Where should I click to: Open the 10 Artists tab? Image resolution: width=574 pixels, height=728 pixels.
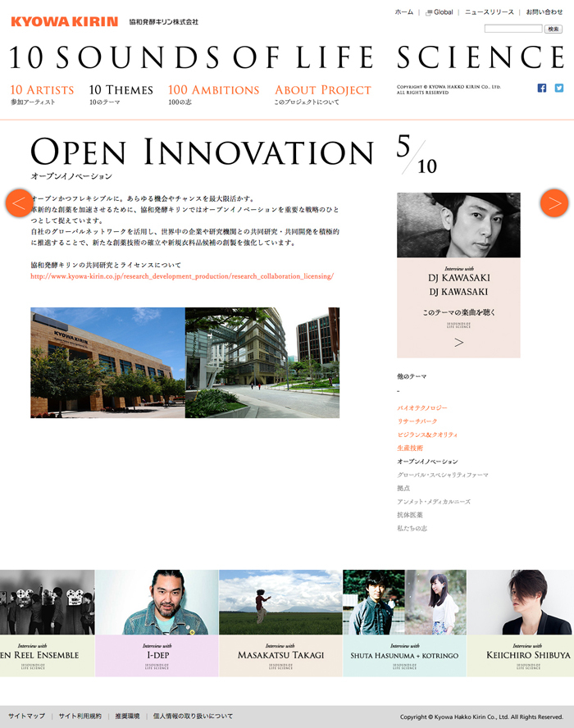pos(42,90)
